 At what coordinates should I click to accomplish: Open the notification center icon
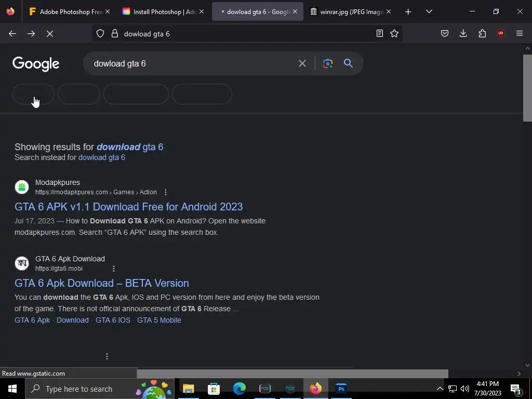coord(516,389)
